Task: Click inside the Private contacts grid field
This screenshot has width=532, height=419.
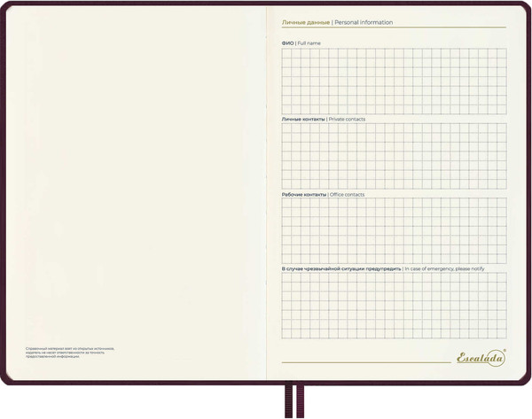Action: 394,156
